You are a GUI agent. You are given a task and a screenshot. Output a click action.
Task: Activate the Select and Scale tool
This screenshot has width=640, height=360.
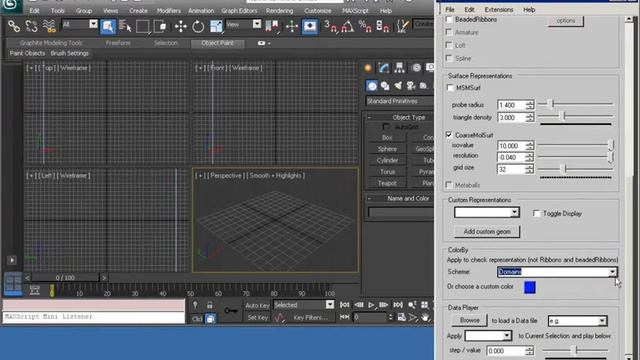coord(216,27)
